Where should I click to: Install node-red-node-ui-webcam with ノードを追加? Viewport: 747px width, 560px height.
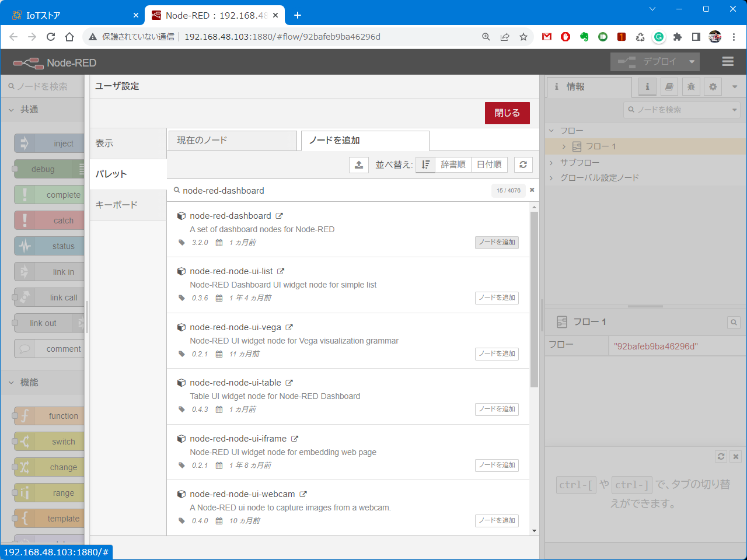(497, 520)
